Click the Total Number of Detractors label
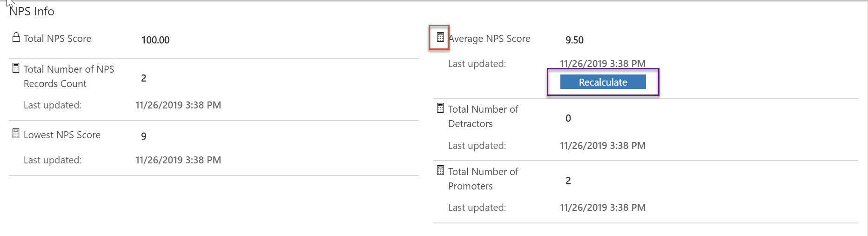The height and width of the screenshot is (236, 868). tap(483, 116)
